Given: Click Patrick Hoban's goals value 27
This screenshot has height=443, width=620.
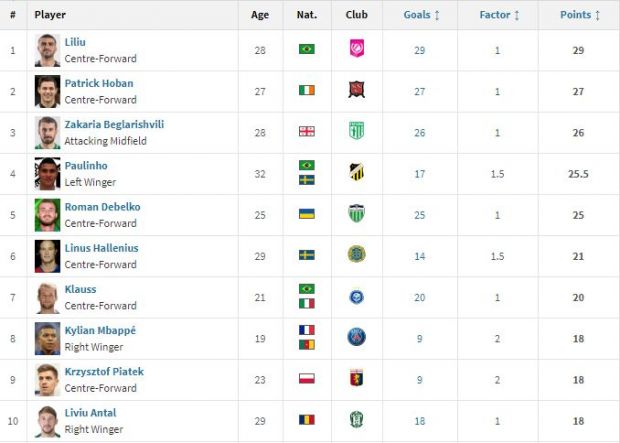Looking at the screenshot, I should point(420,91).
